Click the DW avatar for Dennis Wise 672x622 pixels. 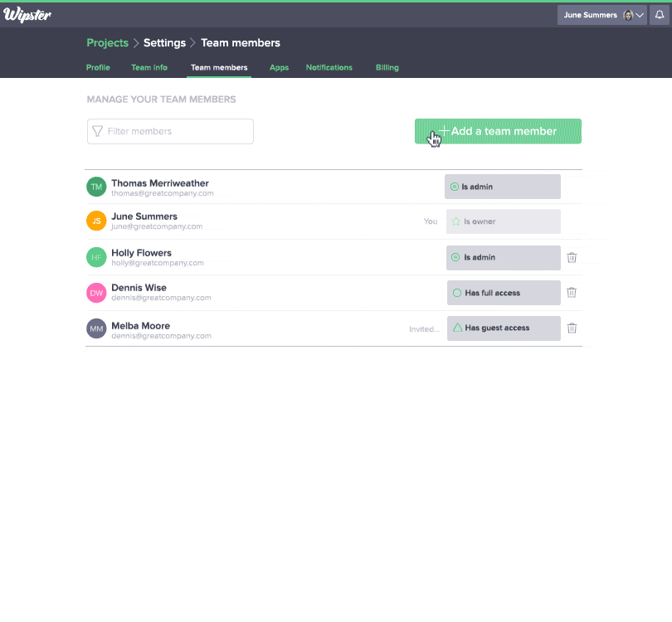pyautogui.click(x=96, y=293)
